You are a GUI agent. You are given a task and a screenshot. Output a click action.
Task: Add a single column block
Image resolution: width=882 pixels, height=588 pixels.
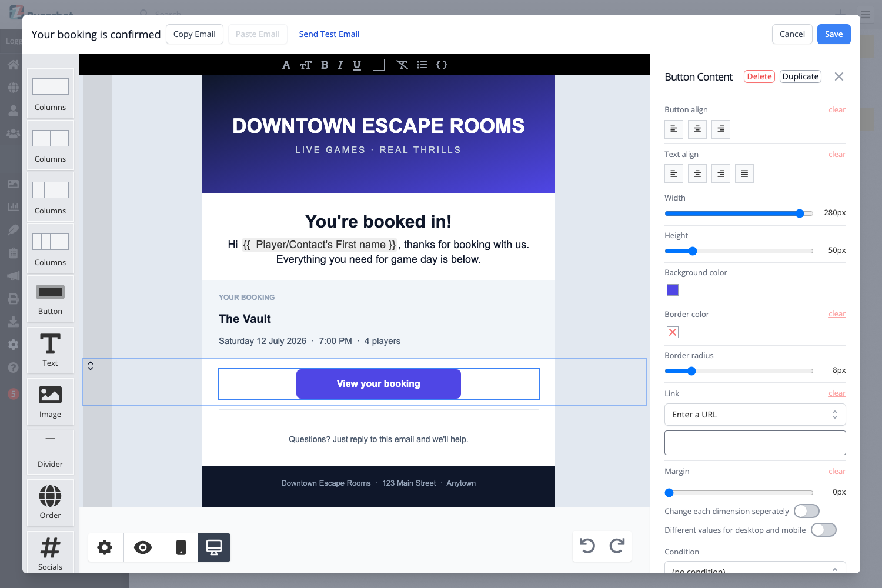[51, 93]
